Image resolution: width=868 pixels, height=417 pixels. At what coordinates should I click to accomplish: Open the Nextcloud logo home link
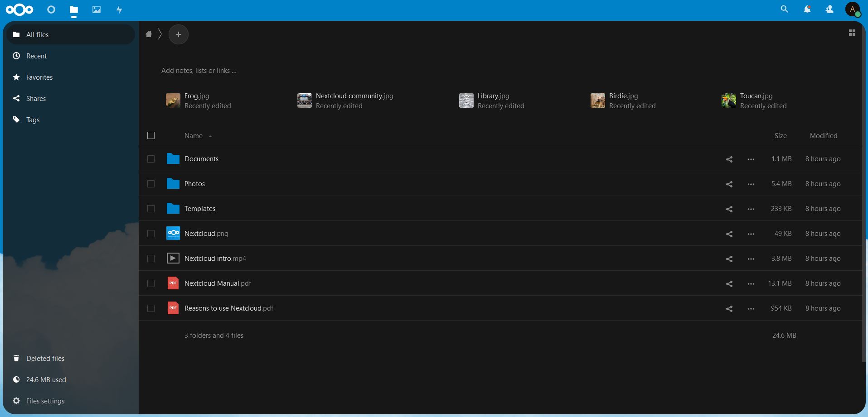point(19,10)
